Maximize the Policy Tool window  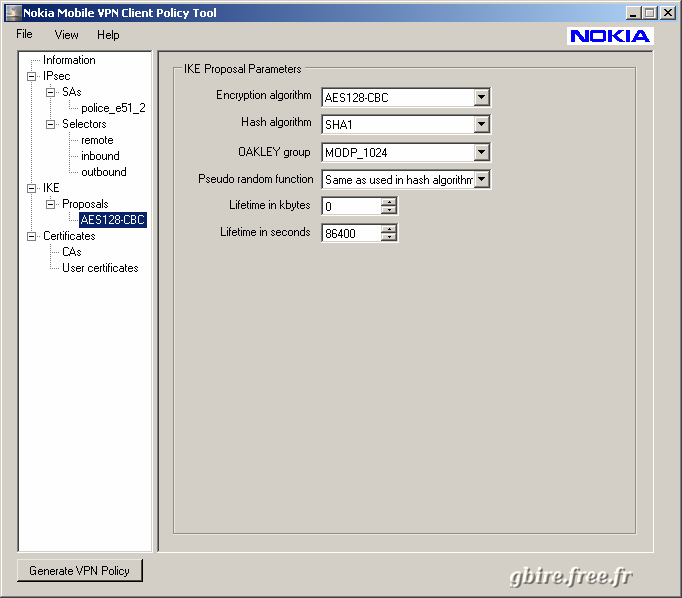649,13
